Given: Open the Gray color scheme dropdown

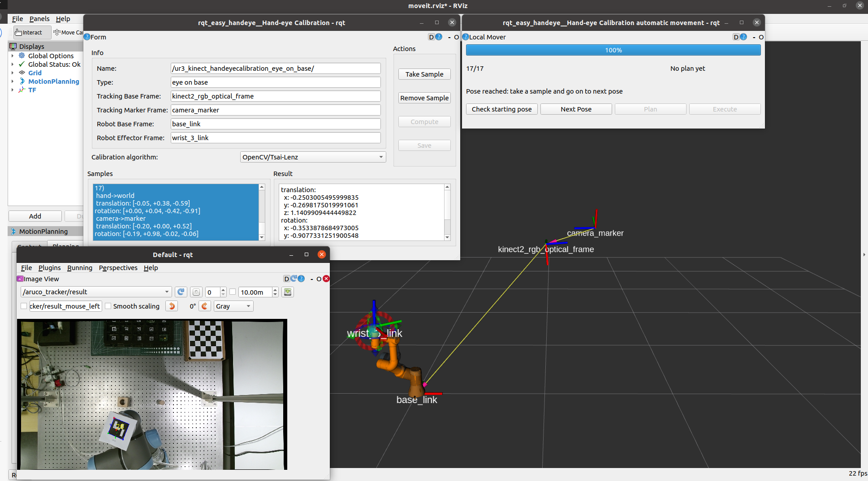Looking at the screenshot, I should [x=233, y=306].
